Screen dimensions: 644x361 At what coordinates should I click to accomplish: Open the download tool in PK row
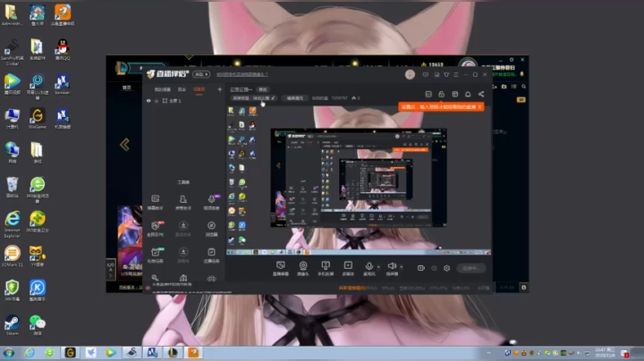tap(183, 229)
